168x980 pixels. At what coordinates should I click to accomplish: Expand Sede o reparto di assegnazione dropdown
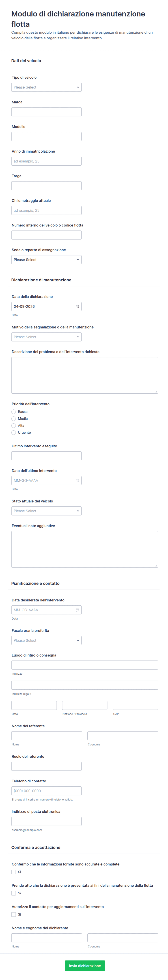click(46, 260)
